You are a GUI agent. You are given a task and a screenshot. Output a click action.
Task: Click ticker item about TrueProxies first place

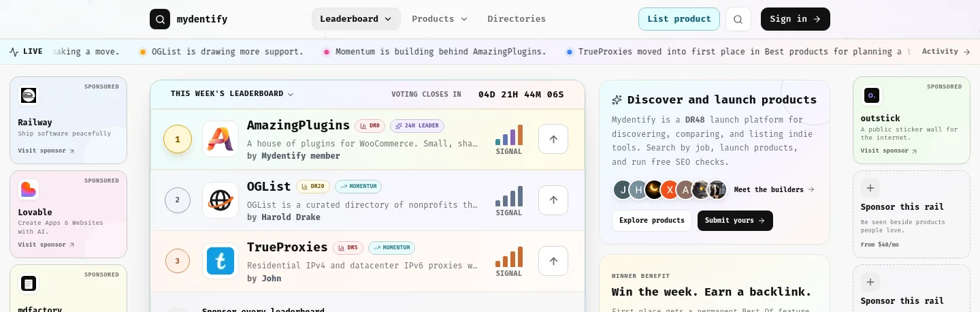click(738, 52)
